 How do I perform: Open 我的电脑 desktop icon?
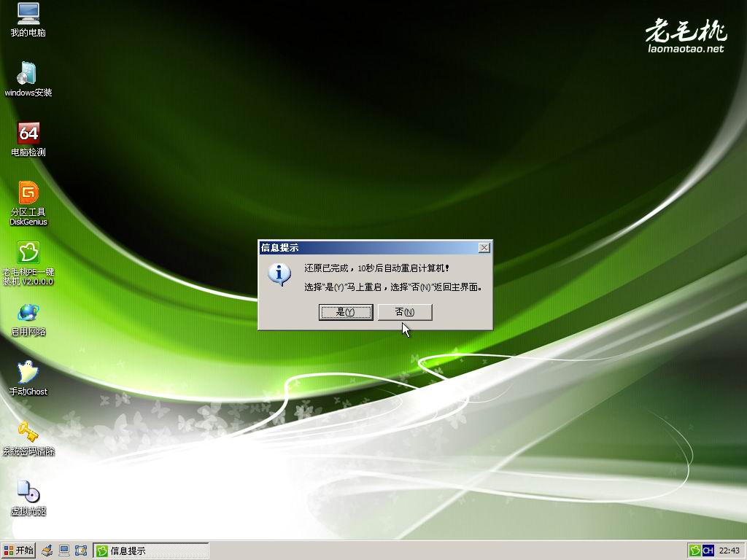(x=28, y=14)
